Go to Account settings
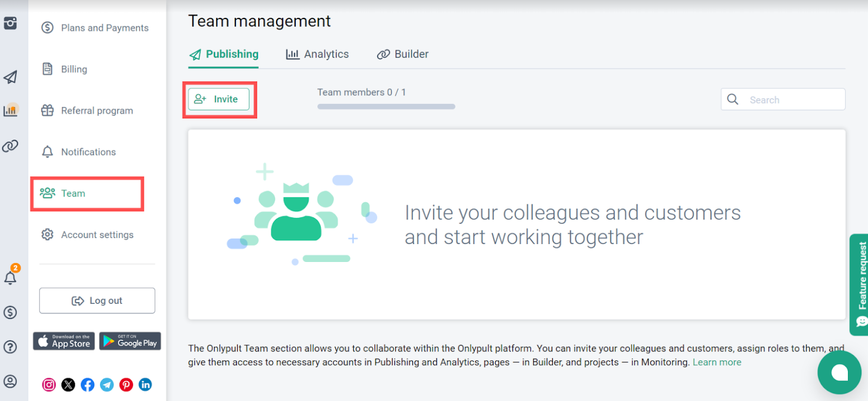868x401 pixels. click(x=97, y=235)
